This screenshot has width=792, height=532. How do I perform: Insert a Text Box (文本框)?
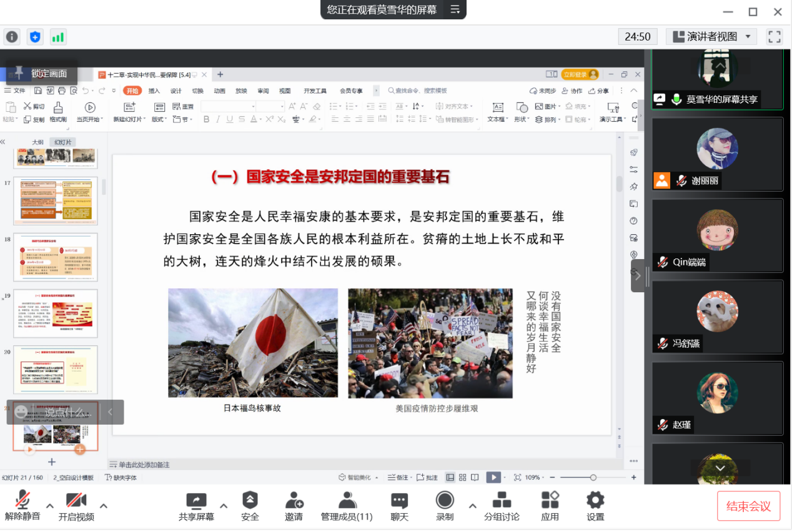pyautogui.click(x=498, y=112)
